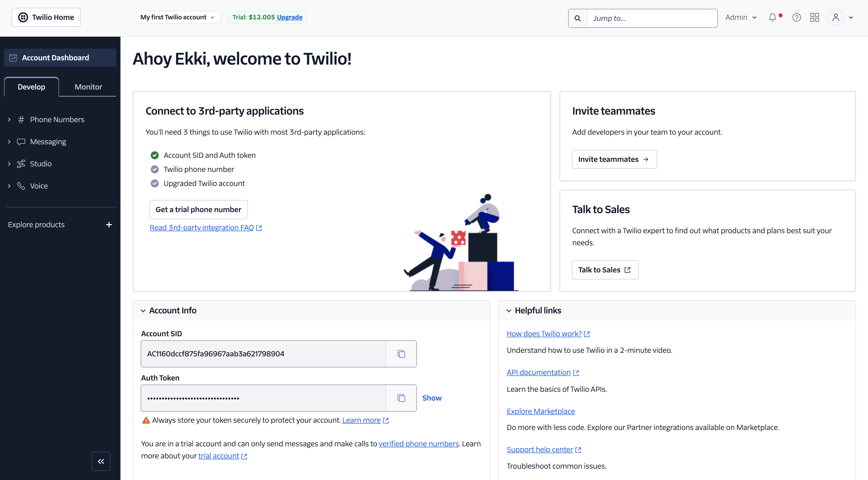Open the product switcher grid icon
This screenshot has width=868, height=480.
(815, 17)
